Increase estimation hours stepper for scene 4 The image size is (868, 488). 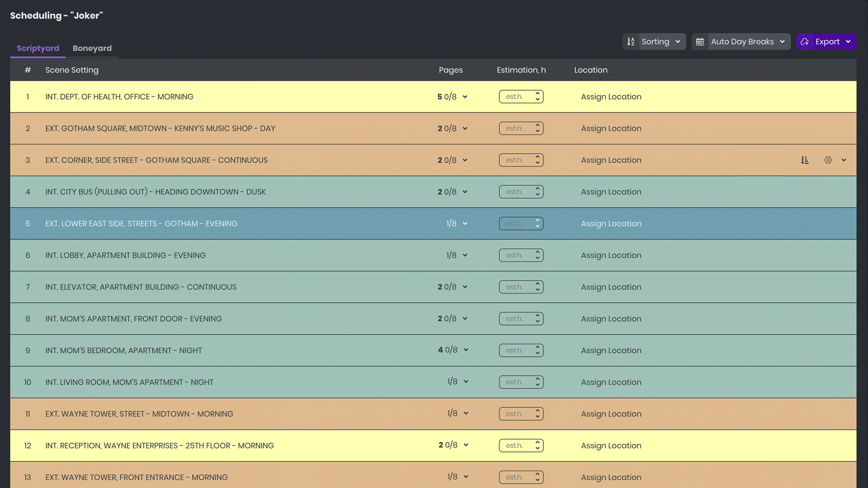point(537,188)
